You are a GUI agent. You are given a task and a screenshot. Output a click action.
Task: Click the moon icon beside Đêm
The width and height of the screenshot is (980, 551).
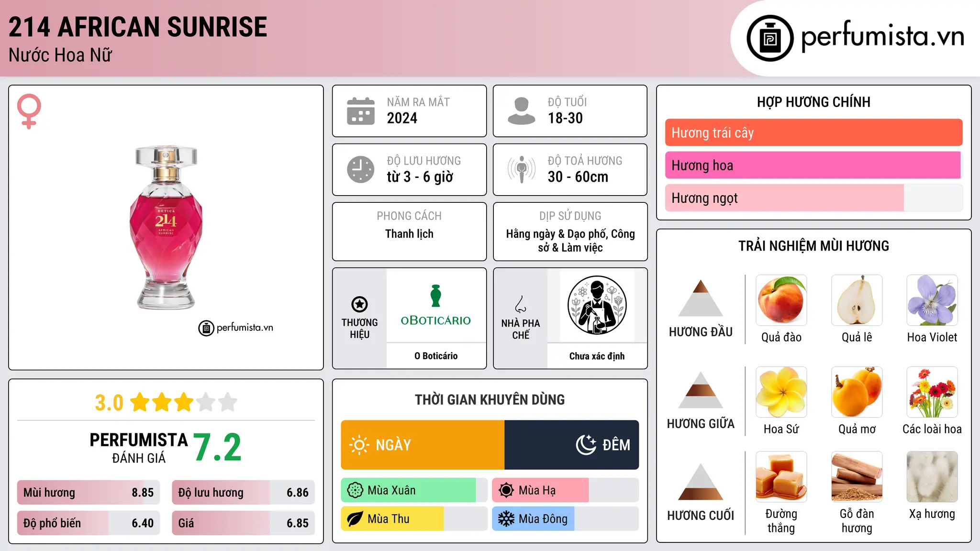586,445
